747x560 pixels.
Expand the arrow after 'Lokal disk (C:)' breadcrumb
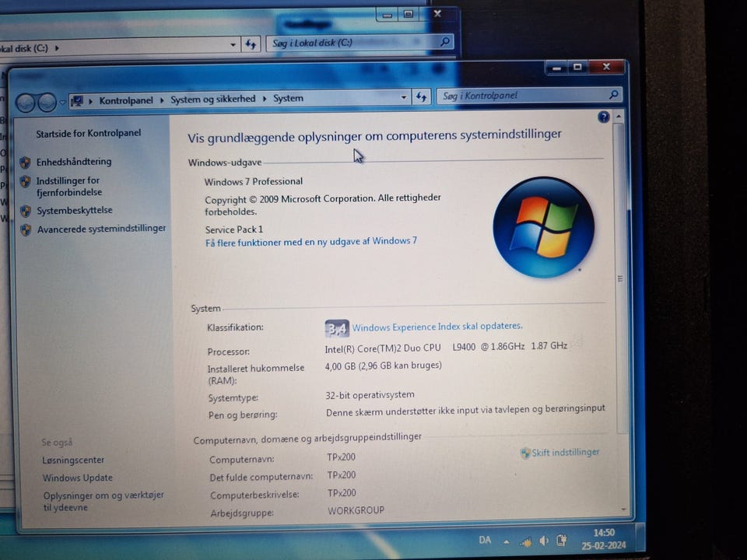pos(57,48)
